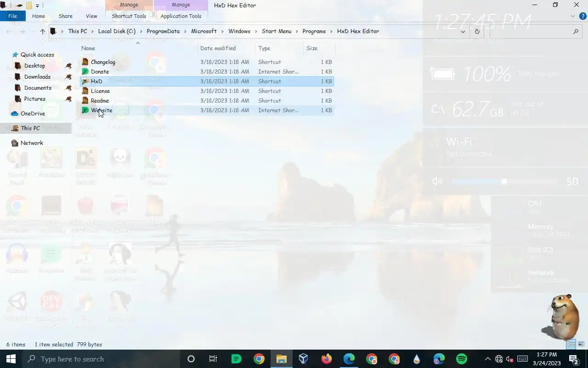The height and width of the screenshot is (368, 588).
Task: Switch to the Shortcut Tools tab
Action: [129, 16]
